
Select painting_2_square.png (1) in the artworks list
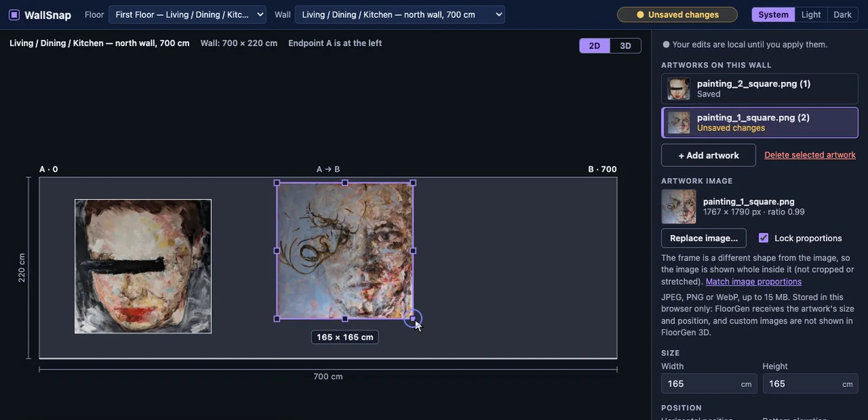(x=759, y=89)
